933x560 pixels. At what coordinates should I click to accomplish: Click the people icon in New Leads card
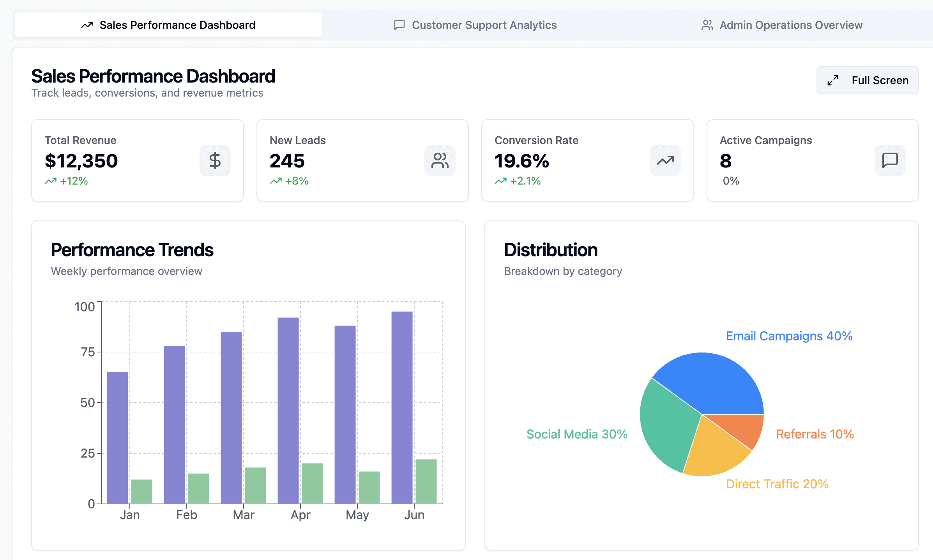point(440,160)
